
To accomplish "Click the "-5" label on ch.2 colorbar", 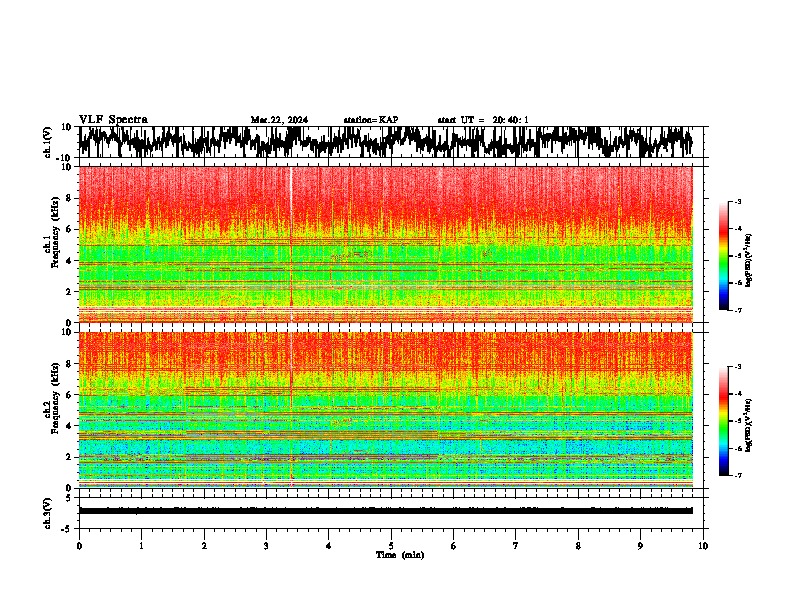I will [738, 421].
